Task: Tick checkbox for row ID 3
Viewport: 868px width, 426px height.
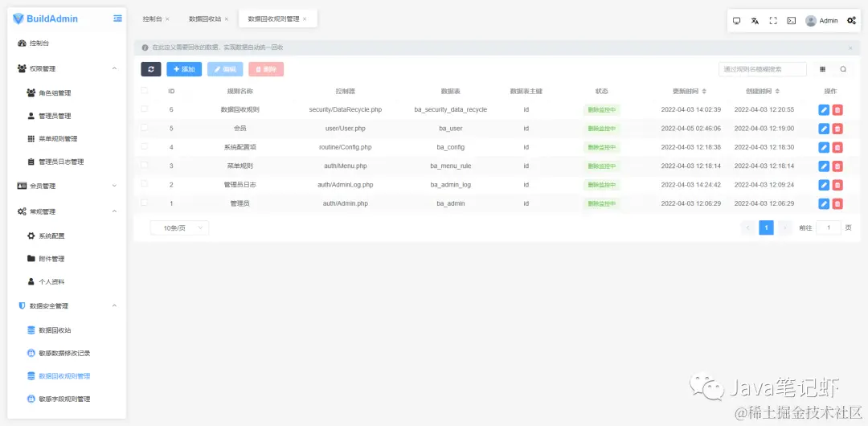Action: 145,165
